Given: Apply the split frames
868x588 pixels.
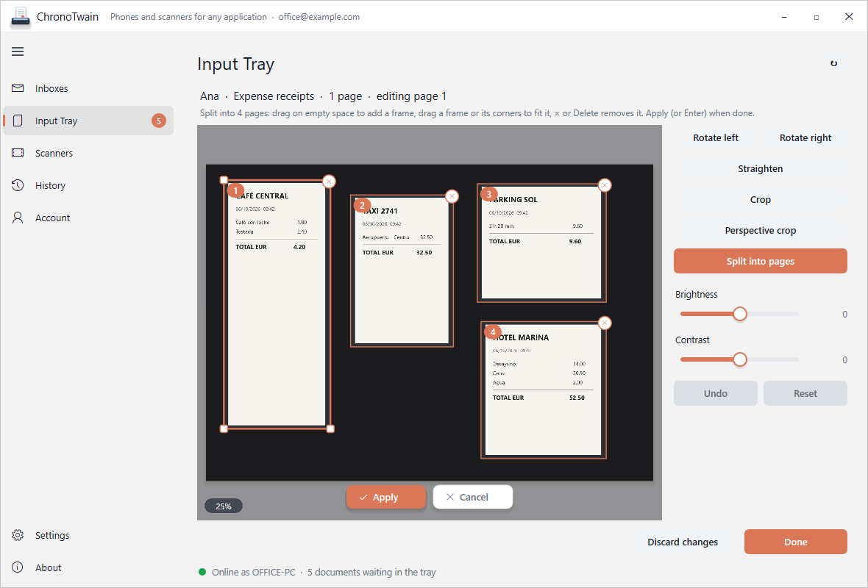Looking at the screenshot, I should click(x=386, y=498).
